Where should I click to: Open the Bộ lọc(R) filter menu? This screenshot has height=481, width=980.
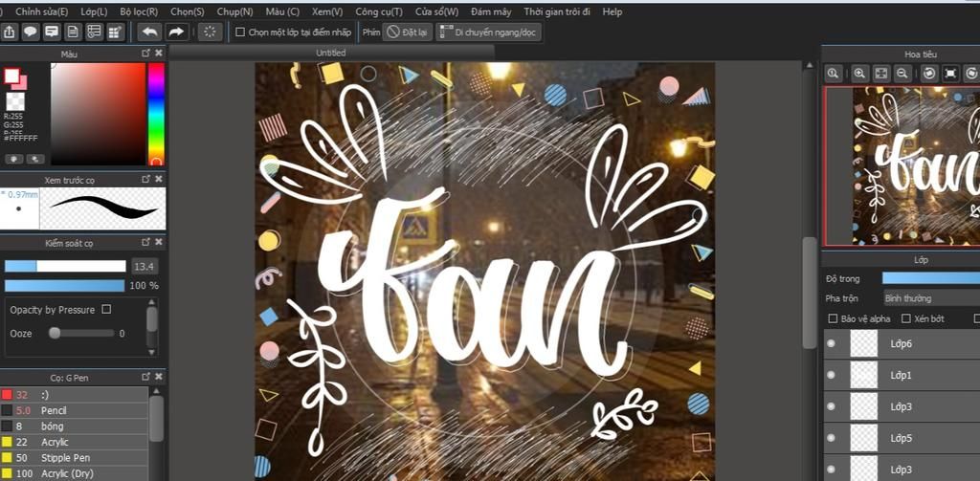coord(139,11)
